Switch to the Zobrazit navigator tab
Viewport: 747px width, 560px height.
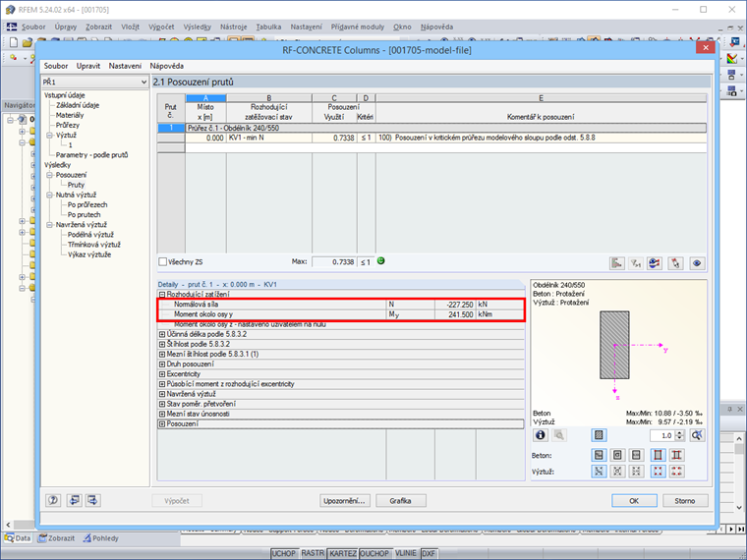coord(56,538)
